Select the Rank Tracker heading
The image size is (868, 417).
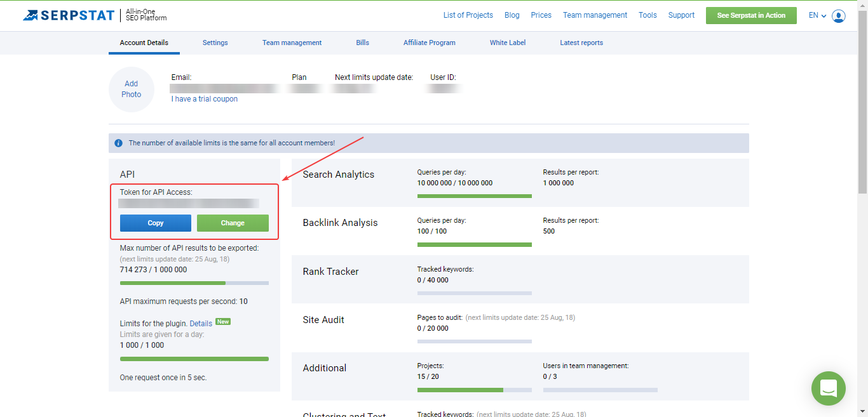point(331,272)
